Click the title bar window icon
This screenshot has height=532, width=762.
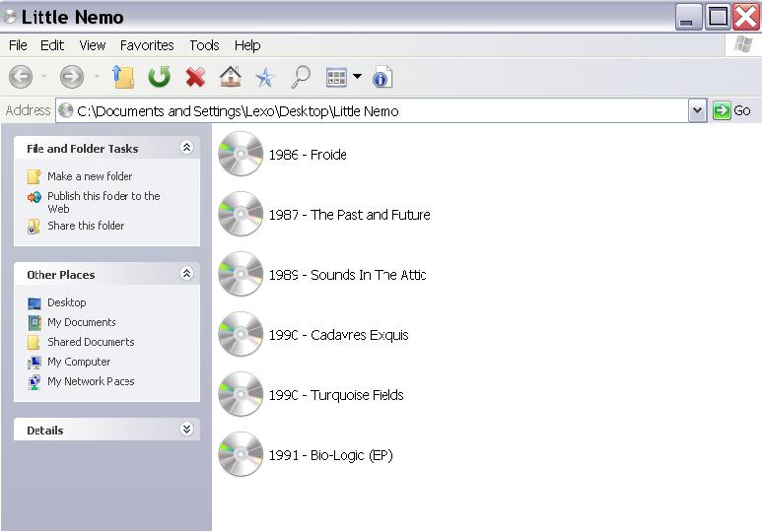(x=9, y=17)
